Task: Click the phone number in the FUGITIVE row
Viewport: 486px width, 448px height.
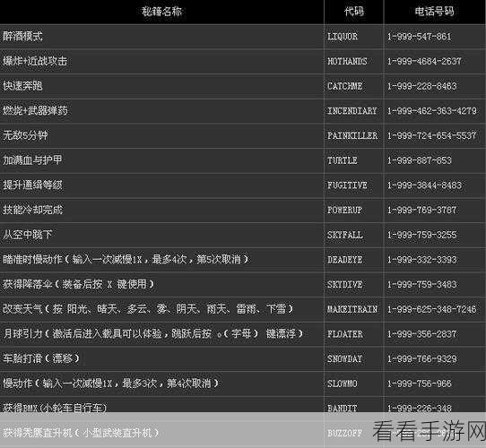Action: (424, 185)
